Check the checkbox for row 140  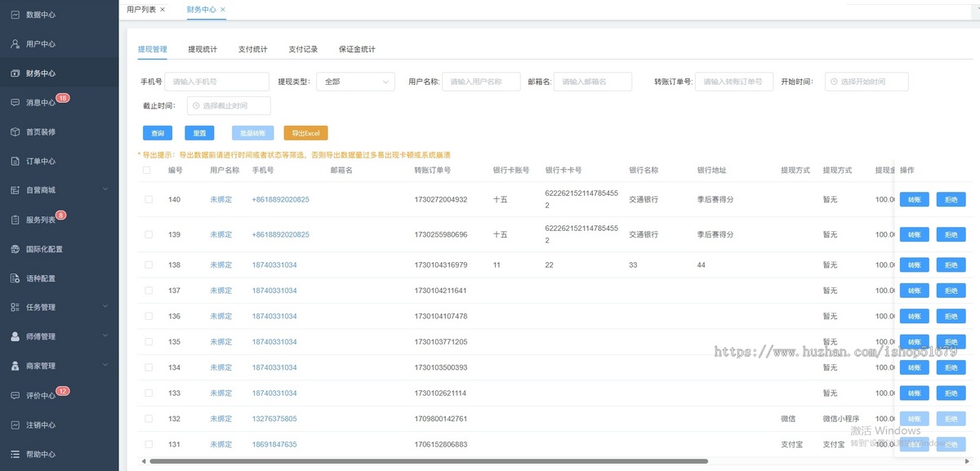(x=149, y=199)
